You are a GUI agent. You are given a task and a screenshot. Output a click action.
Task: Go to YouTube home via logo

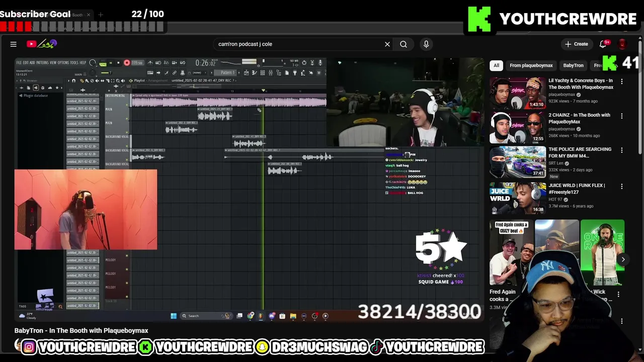point(41,44)
